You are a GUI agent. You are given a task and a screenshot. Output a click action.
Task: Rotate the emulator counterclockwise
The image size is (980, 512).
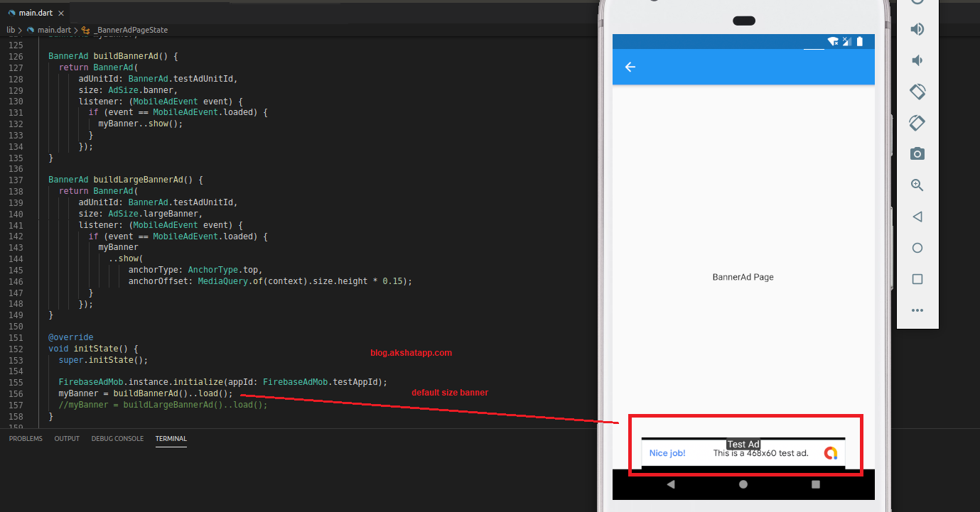pyautogui.click(x=917, y=92)
